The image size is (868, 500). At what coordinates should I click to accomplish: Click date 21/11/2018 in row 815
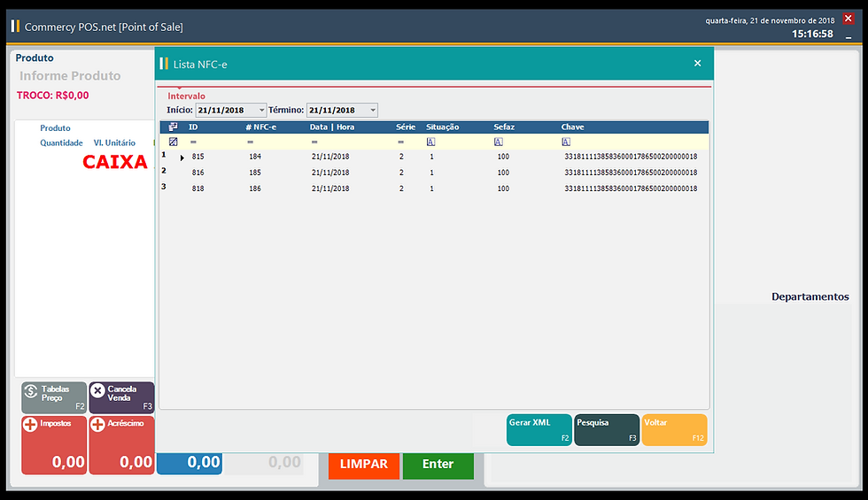[330, 157]
